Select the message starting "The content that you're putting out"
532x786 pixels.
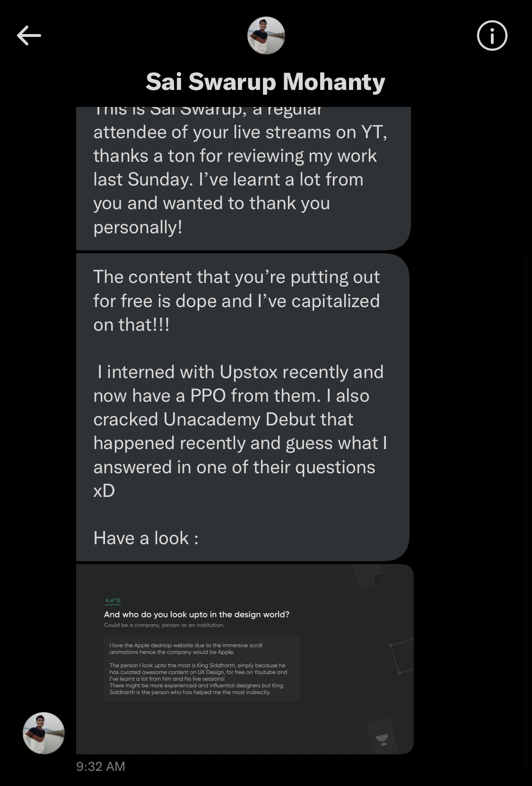coord(243,407)
